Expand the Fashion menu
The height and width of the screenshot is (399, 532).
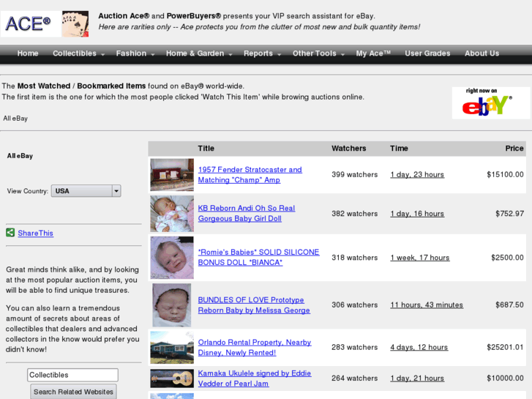click(x=135, y=53)
